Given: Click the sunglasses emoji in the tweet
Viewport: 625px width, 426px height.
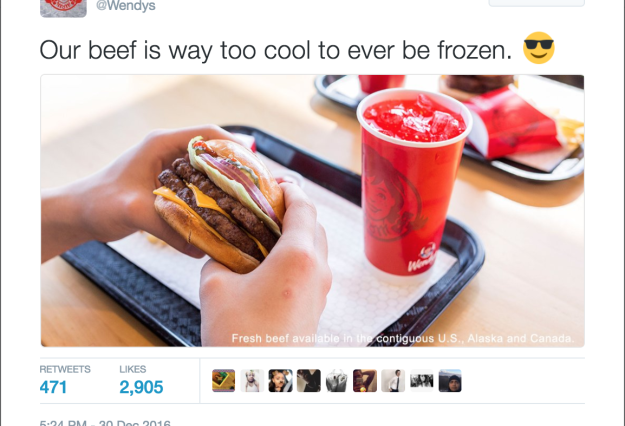Looking at the screenshot, I should (539, 48).
